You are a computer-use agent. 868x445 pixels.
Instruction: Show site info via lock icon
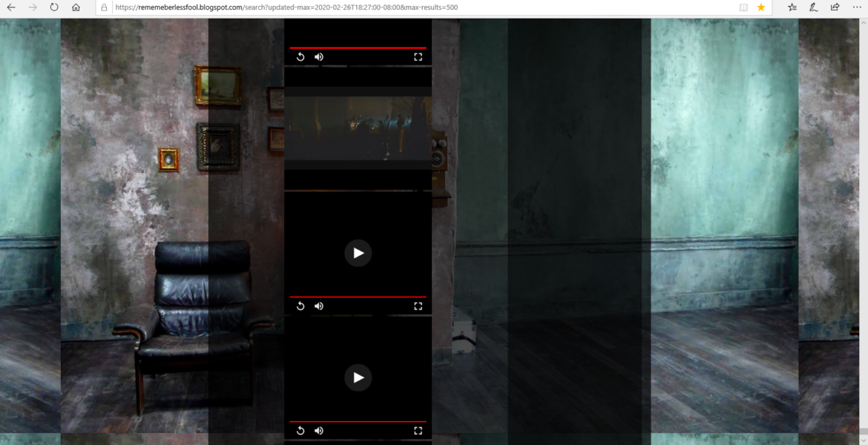coord(104,7)
